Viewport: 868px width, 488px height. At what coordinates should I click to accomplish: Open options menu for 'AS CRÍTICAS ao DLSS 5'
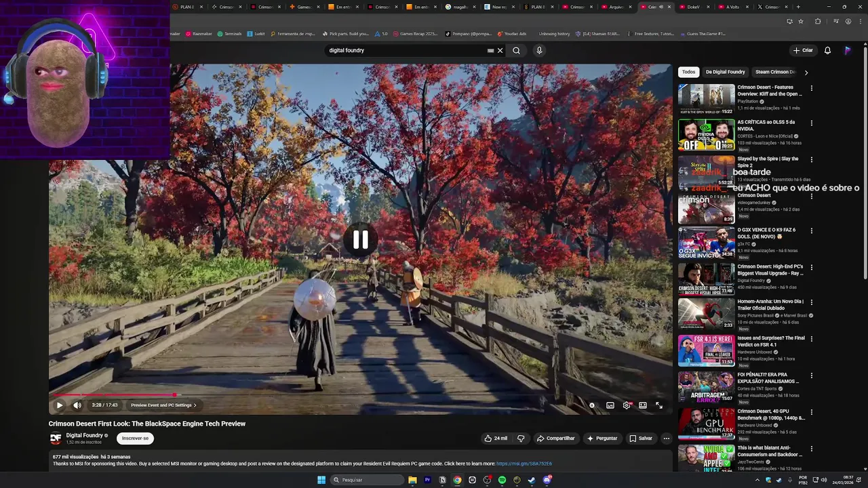tap(811, 123)
